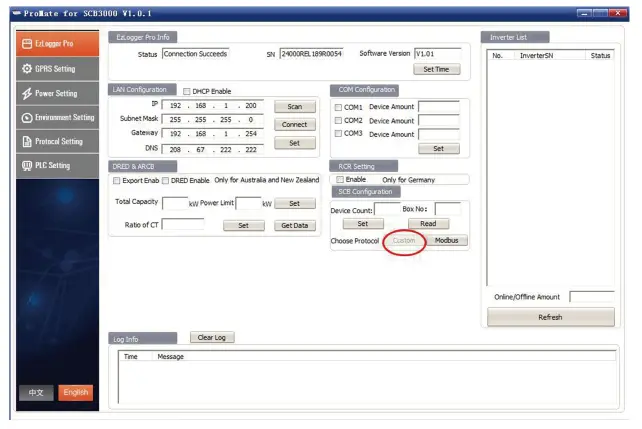The image size is (642, 429).
Task: Click the Gateway address field
Action: pos(213,134)
